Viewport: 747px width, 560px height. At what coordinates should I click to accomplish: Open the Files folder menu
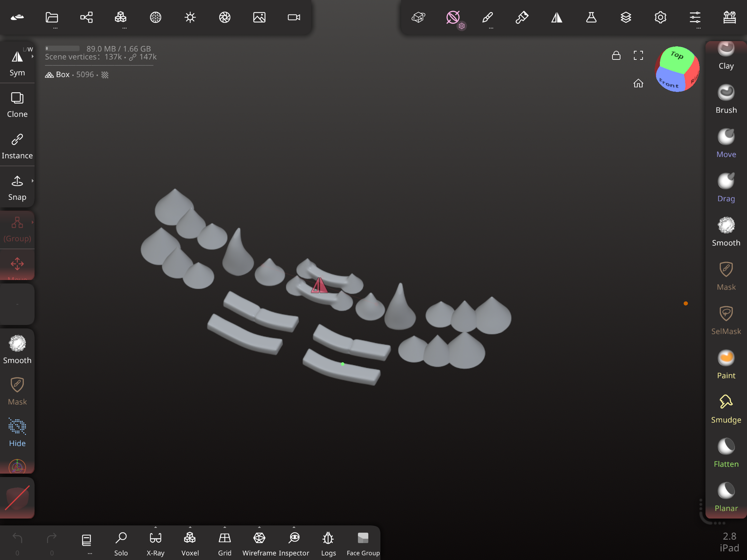(x=52, y=17)
